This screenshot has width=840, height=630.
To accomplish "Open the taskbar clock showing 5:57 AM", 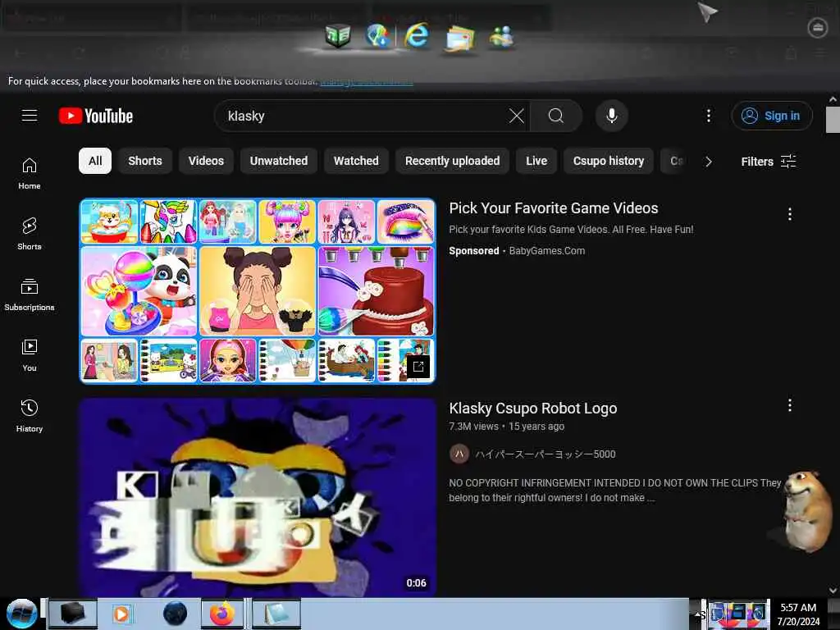I will [x=798, y=614].
